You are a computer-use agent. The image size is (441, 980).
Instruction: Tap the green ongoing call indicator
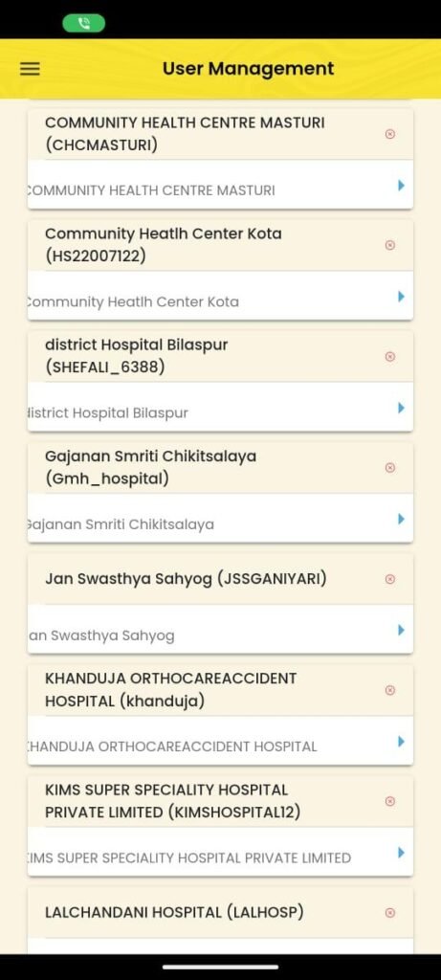coord(83,24)
